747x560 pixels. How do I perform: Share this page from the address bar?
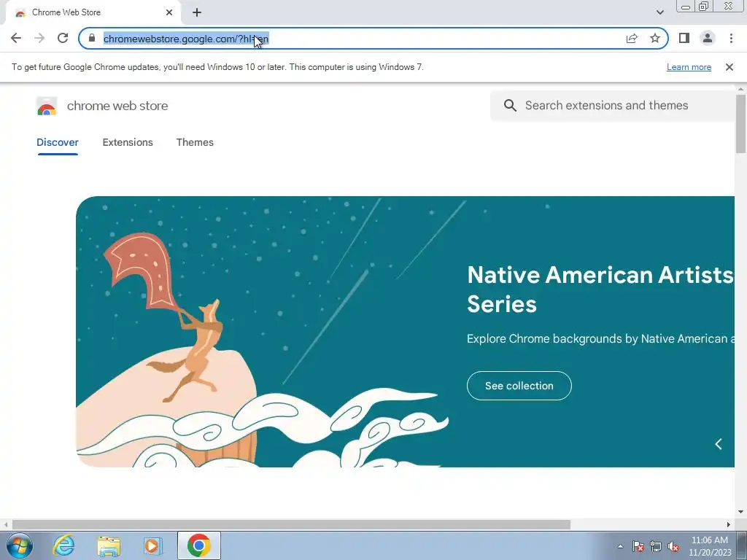click(x=632, y=38)
